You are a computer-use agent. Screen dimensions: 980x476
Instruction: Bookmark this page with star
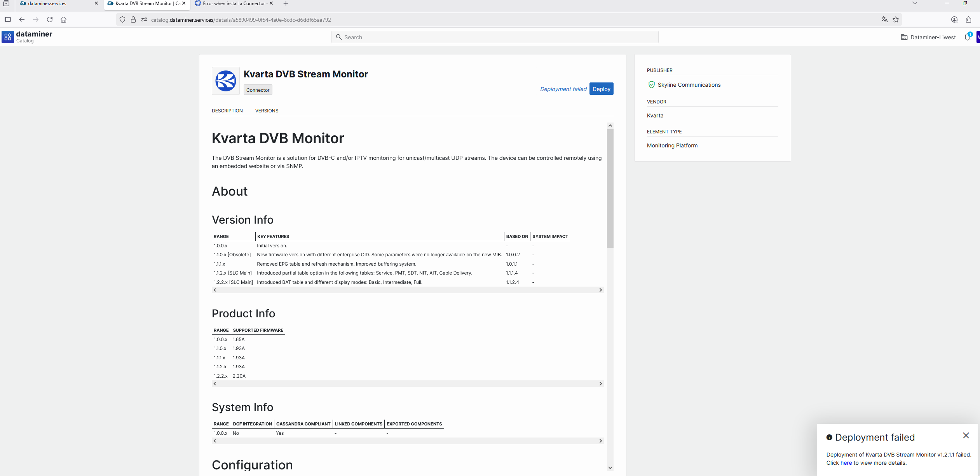click(x=896, y=19)
